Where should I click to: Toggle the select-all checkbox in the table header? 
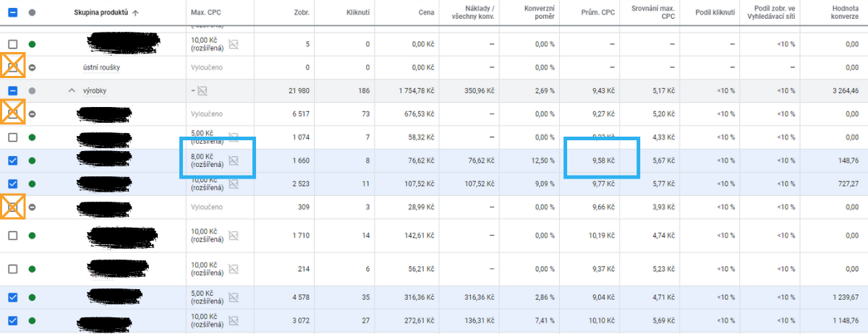13,12
